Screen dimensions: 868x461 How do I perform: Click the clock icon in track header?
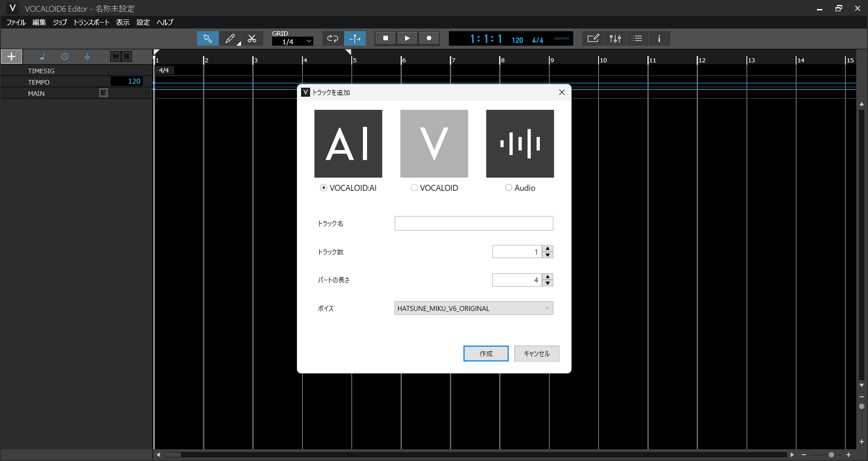[x=65, y=56]
